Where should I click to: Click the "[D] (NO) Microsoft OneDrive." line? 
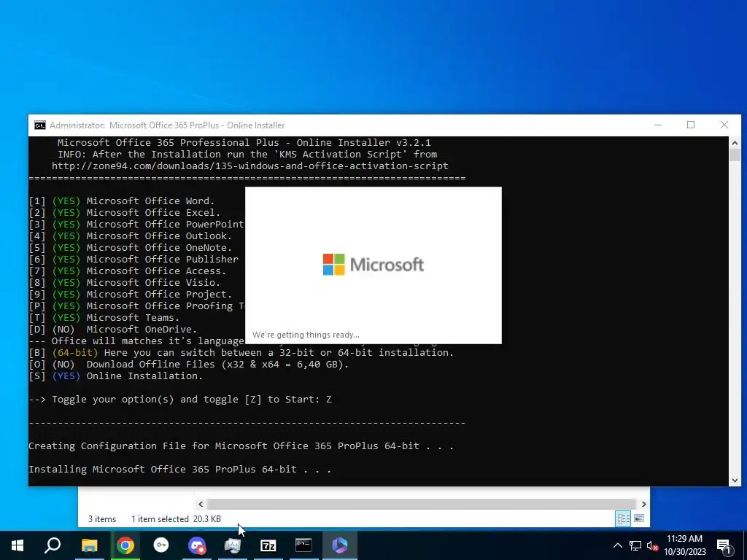113,329
